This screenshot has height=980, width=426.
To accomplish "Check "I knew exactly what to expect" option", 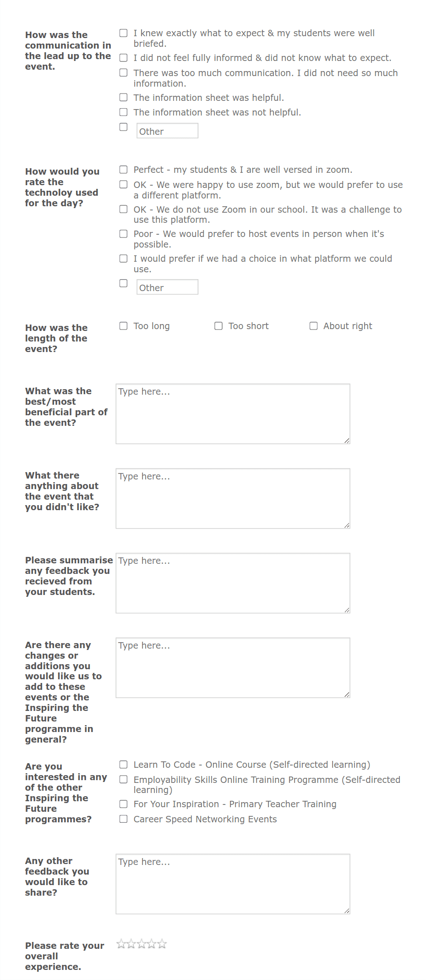I will tap(123, 33).
